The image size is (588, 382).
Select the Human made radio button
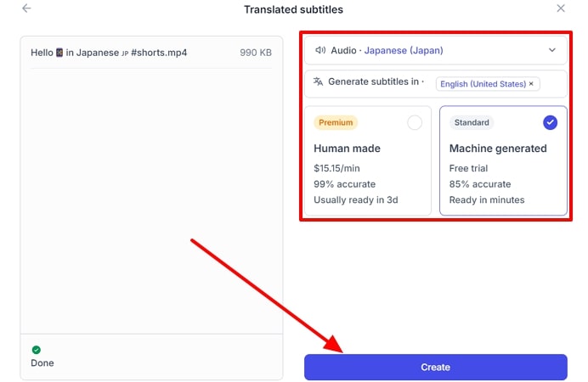coord(415,123)
